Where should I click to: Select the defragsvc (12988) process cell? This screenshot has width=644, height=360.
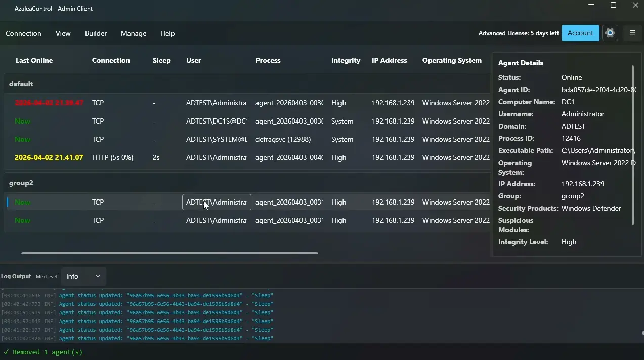tap(283, 139)
